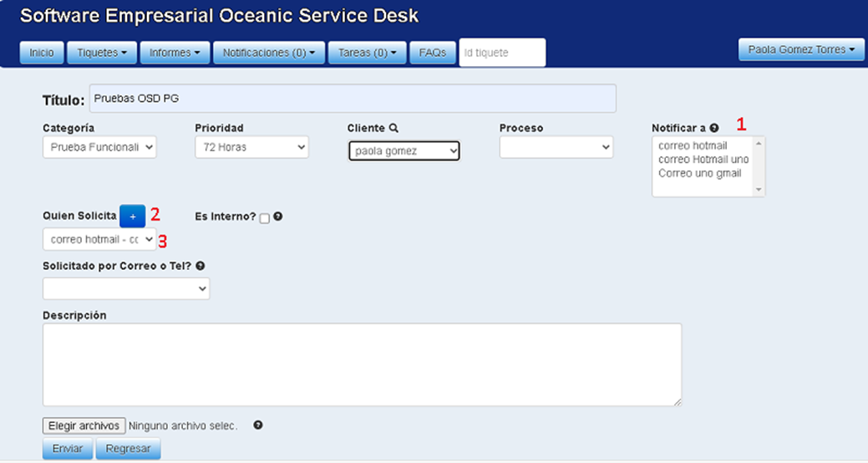Enable the Es Interno checkbox
The image size is (868, 463).
tap(264, 218)
